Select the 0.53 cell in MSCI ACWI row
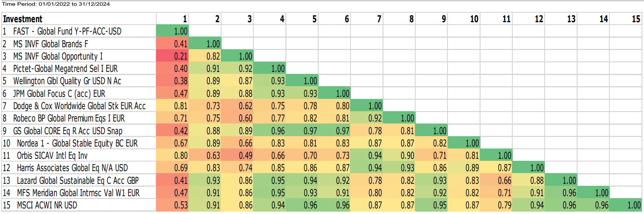Image resolution: width=644 pixels, height=214 pixels. click(x=180, y=205)
